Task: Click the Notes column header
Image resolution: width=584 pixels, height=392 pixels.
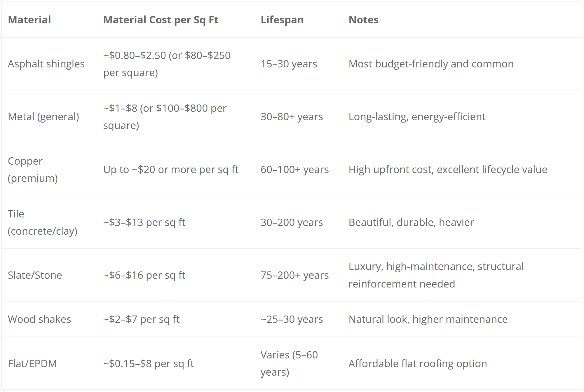Action: 363,20
